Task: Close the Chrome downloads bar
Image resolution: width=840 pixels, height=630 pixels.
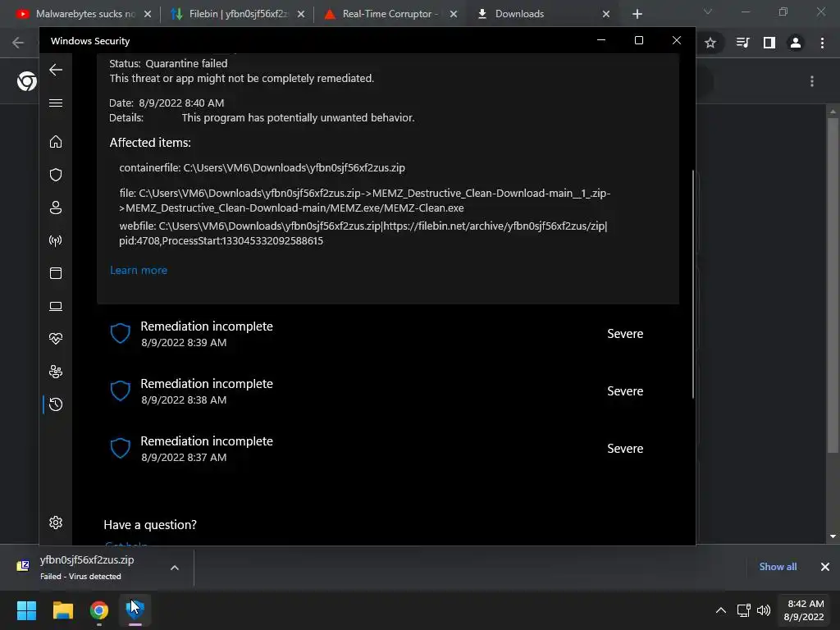Action: pyautogui.click(x=825, y=567)
